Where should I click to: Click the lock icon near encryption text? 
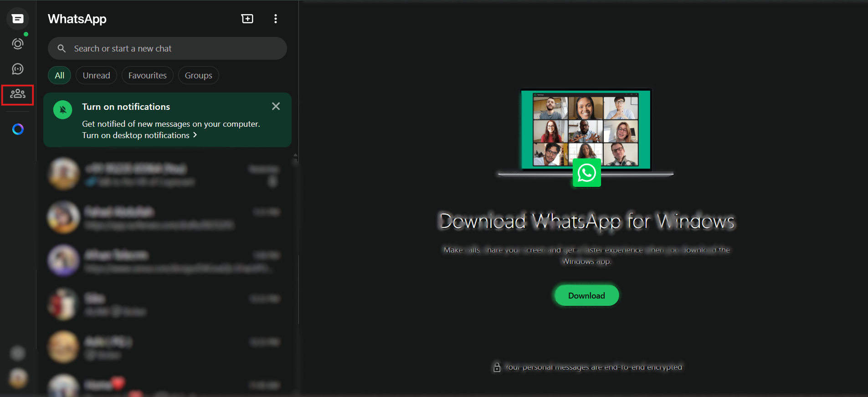497,367
